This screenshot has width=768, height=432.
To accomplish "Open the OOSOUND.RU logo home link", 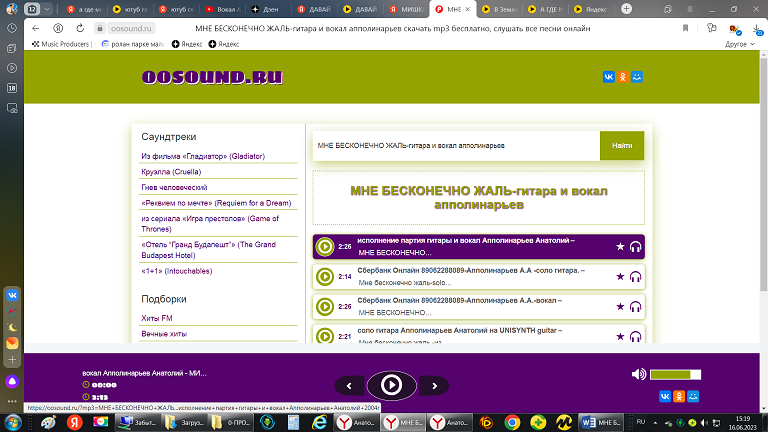I will point(212,77).
